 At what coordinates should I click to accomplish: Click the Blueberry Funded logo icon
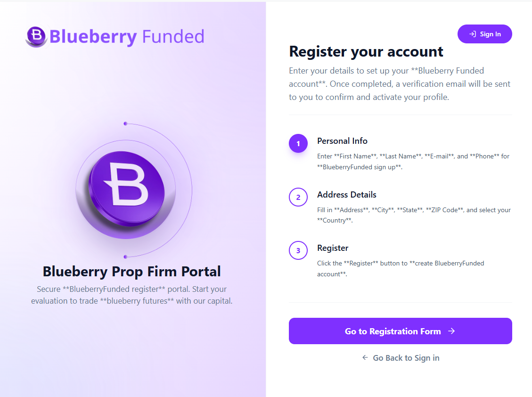click(x=35, y=36)
